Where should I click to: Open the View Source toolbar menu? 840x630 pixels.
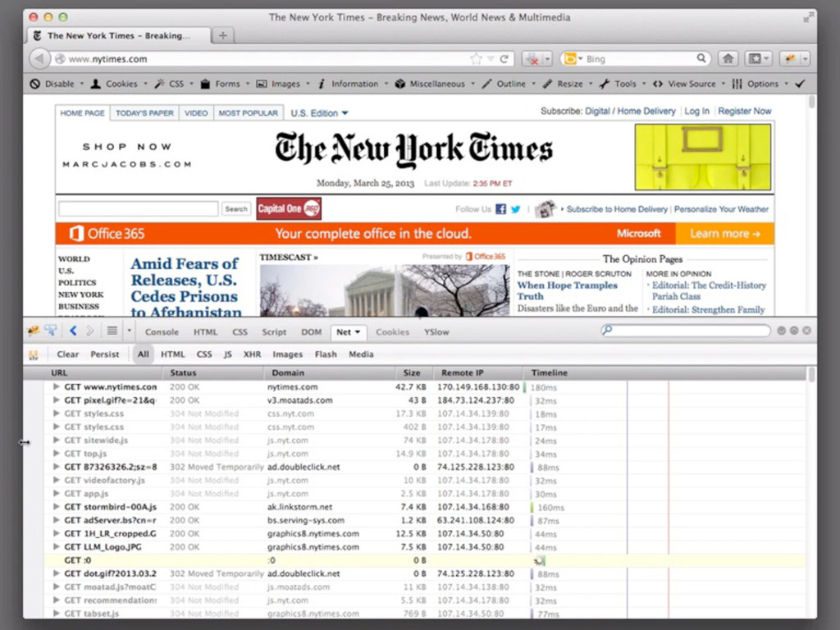[x=689, y=84]
